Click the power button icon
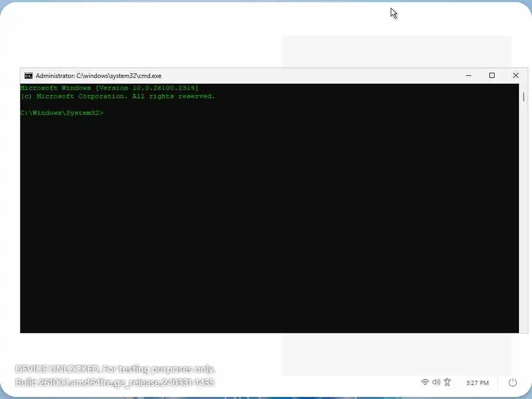The width and height of the screenshot is (532, 399). pos(513,383)
